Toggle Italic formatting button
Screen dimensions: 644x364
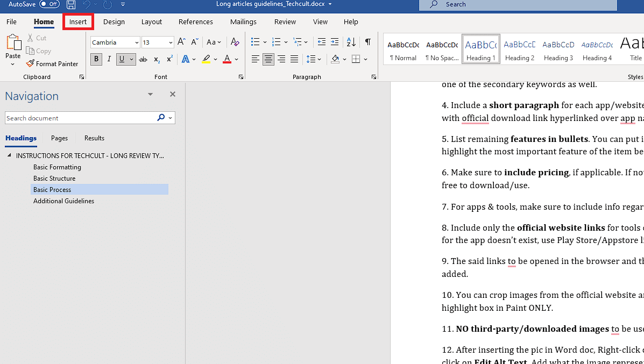pos(109,59)
